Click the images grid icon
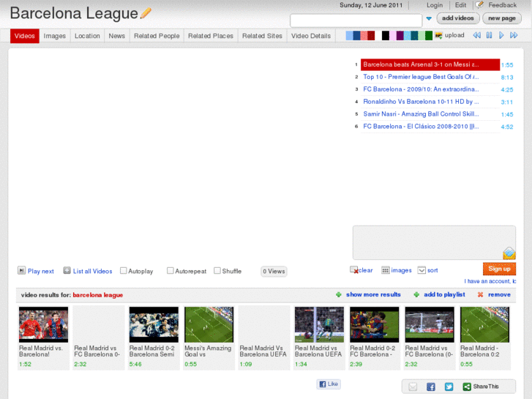Screen dimensions: 532x399 click(386, 270)
